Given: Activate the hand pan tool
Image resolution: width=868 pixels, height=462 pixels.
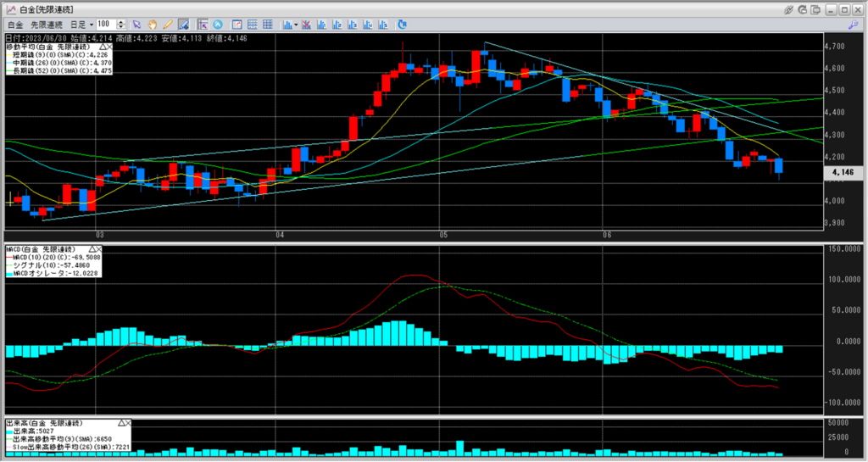Looking at the screenshot, I should pyautogui.click(x=152, y=25).
